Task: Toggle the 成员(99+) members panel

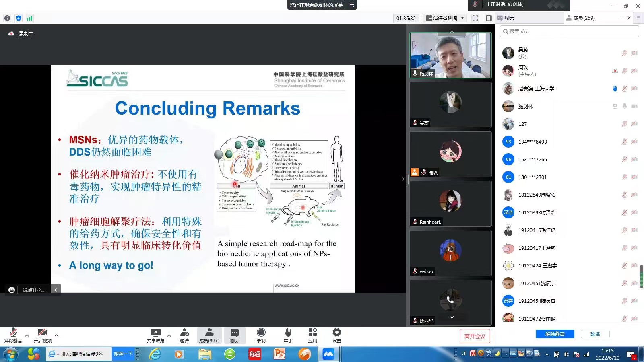Action: pos(209,335)
